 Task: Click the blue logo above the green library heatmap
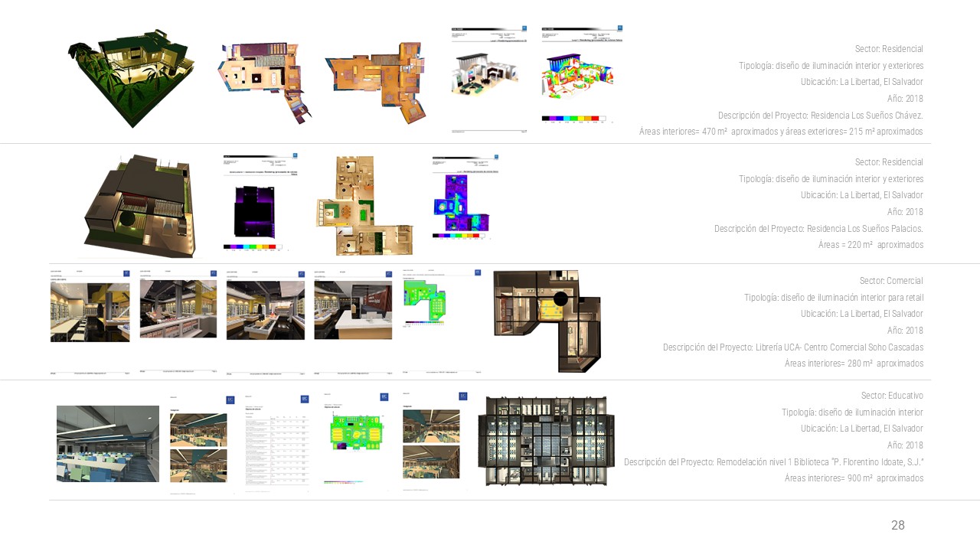pyautogui.click(x=384, y=398)
